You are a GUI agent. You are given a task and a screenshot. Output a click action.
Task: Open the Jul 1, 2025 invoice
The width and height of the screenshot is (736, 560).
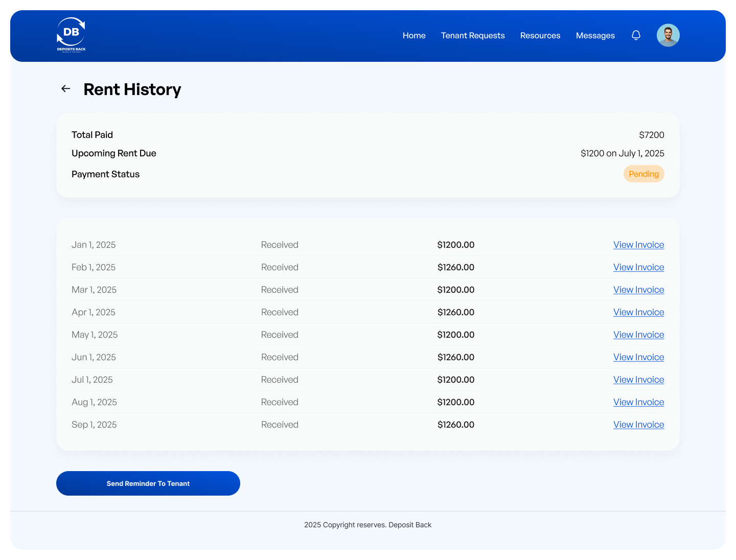pos(638,380)
